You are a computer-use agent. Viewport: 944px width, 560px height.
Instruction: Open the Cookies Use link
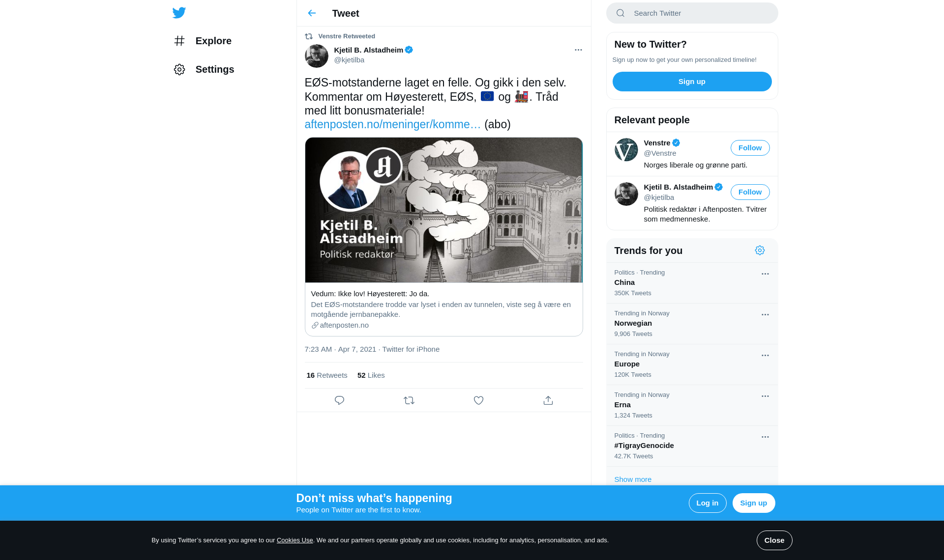point(295,540)
